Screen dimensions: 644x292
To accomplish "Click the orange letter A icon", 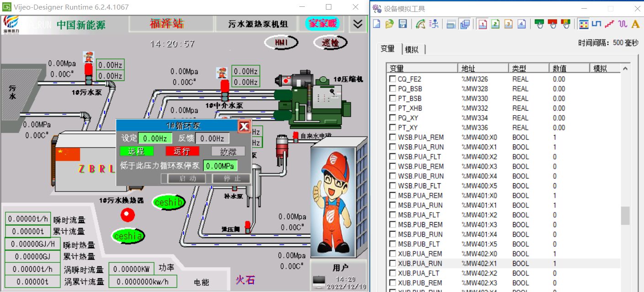I will coord(635,24).
